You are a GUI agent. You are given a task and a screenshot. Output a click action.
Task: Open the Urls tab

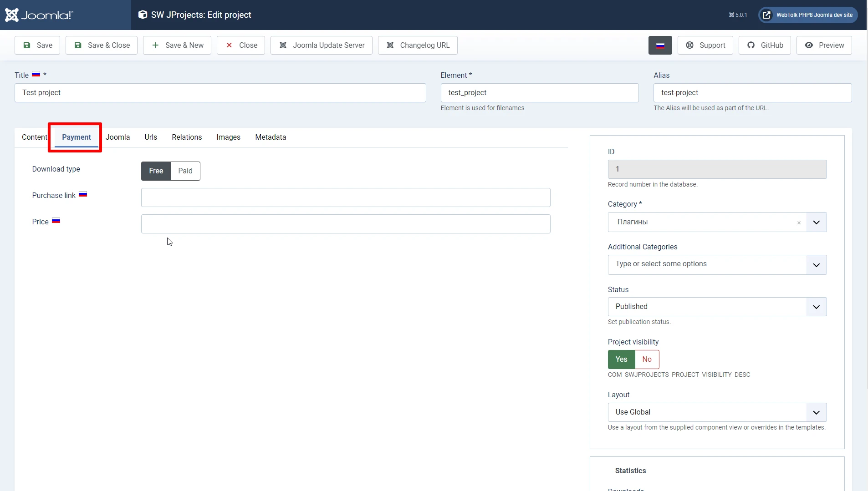tap(151, 137)
